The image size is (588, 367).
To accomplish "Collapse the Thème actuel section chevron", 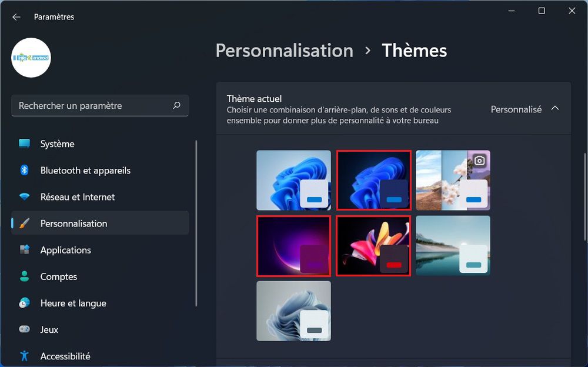I will click(x=555, y=108).
